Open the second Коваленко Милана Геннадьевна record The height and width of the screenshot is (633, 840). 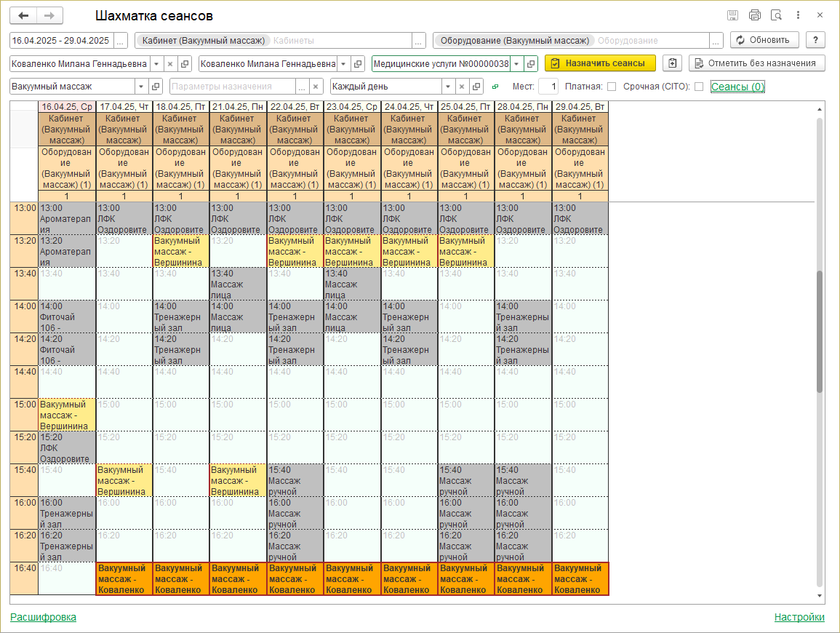(x=358, y=64)
